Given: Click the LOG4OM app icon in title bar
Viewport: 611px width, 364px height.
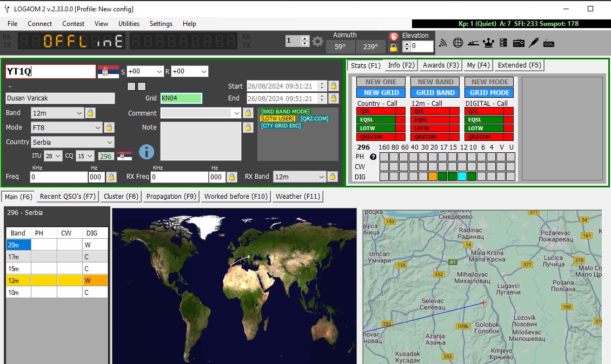Looking at the screenshot, I should [x=7, y=9].
